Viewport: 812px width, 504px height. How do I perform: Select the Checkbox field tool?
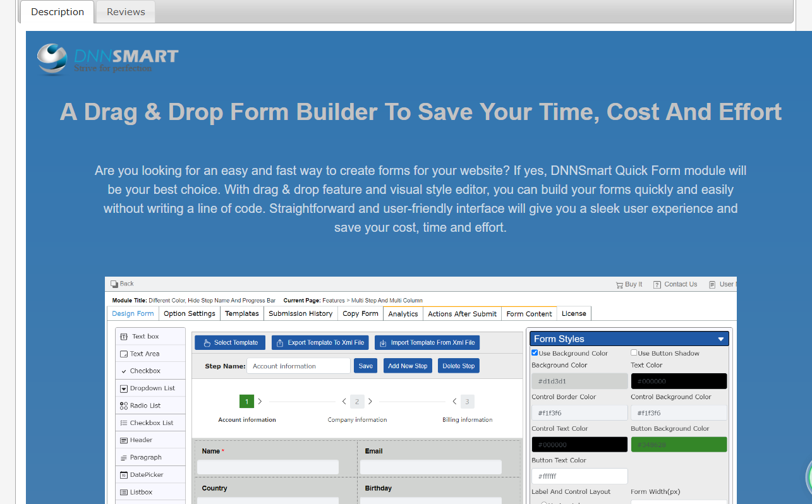[x=150, y=371]
